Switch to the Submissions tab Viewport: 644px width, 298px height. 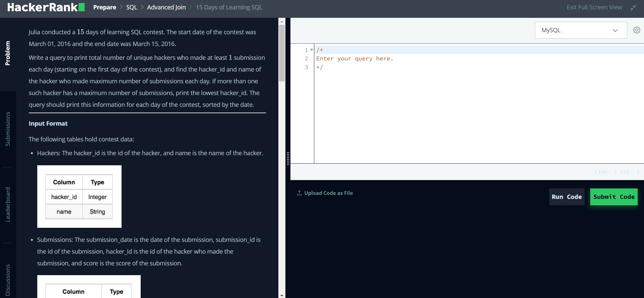pos(8,129)
